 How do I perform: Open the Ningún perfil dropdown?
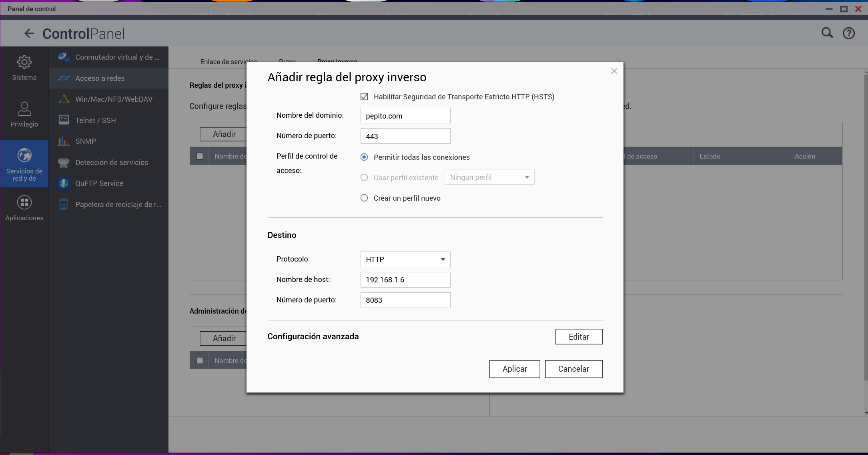point(489,177)
